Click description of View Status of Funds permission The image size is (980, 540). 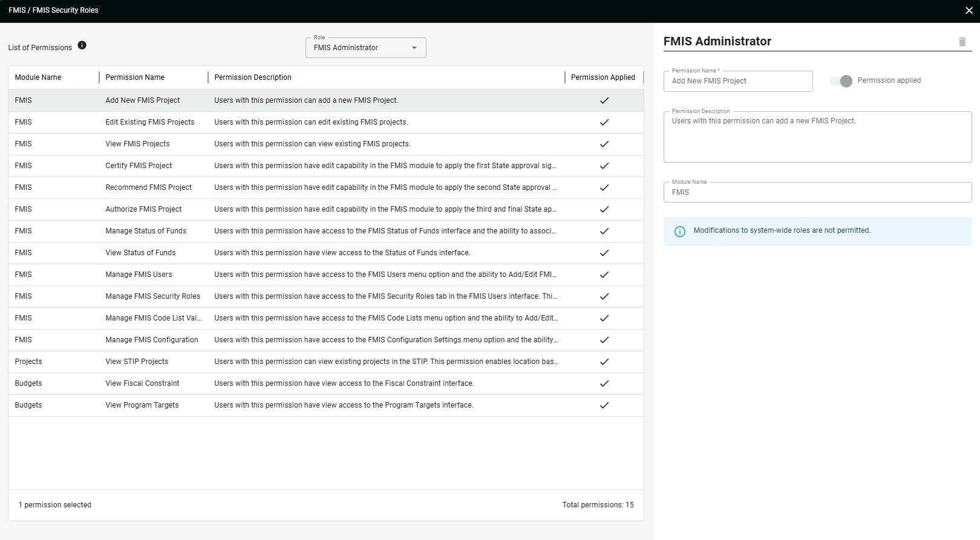[342, 253]
